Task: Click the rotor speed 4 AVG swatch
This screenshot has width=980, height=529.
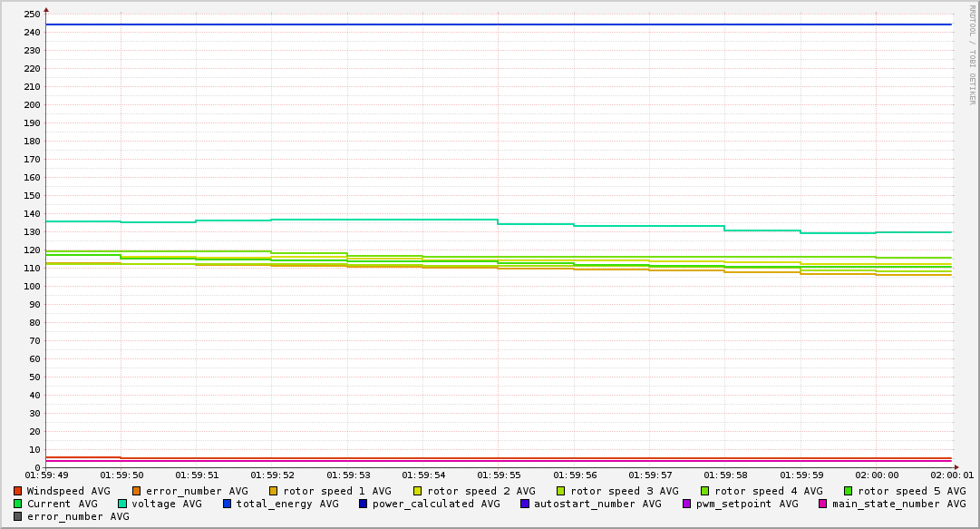Action: (x=705, y=491)
